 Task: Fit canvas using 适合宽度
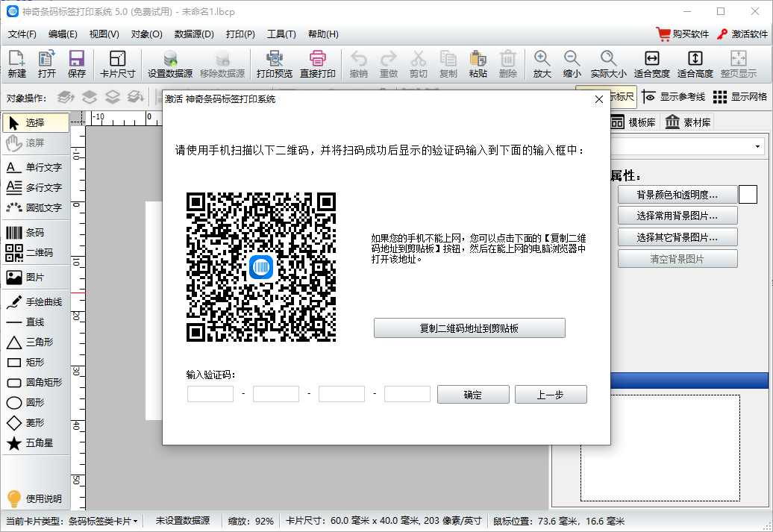651,64
